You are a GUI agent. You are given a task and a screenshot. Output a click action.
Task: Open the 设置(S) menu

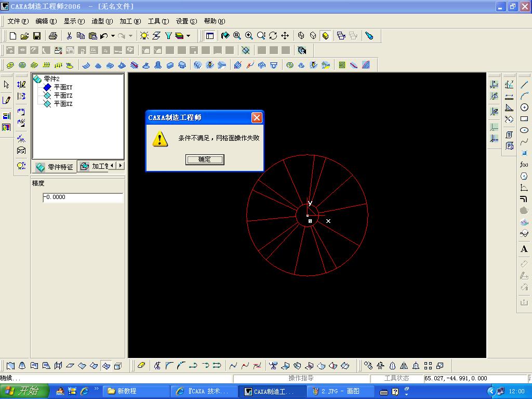(x=187, y=21)
